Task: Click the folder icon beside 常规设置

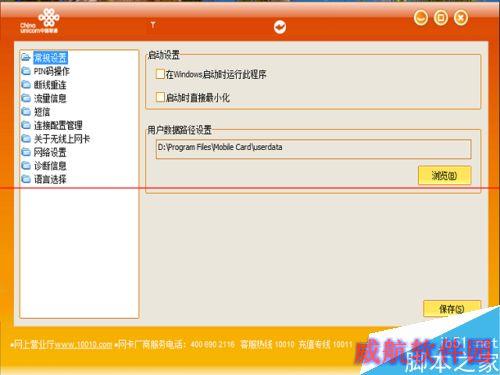Action: (x=26, y=57)
